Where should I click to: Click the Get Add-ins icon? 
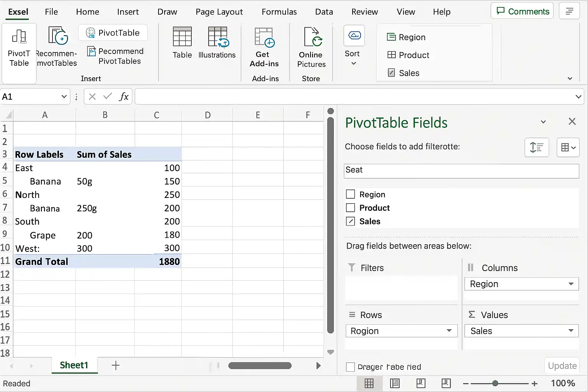click(x=265, y=37)
